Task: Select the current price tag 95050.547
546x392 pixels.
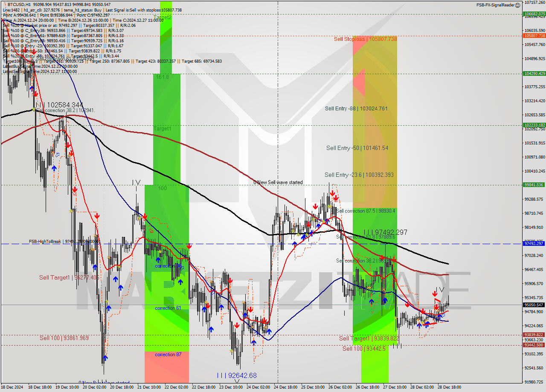Action: [x=534, y=305]
